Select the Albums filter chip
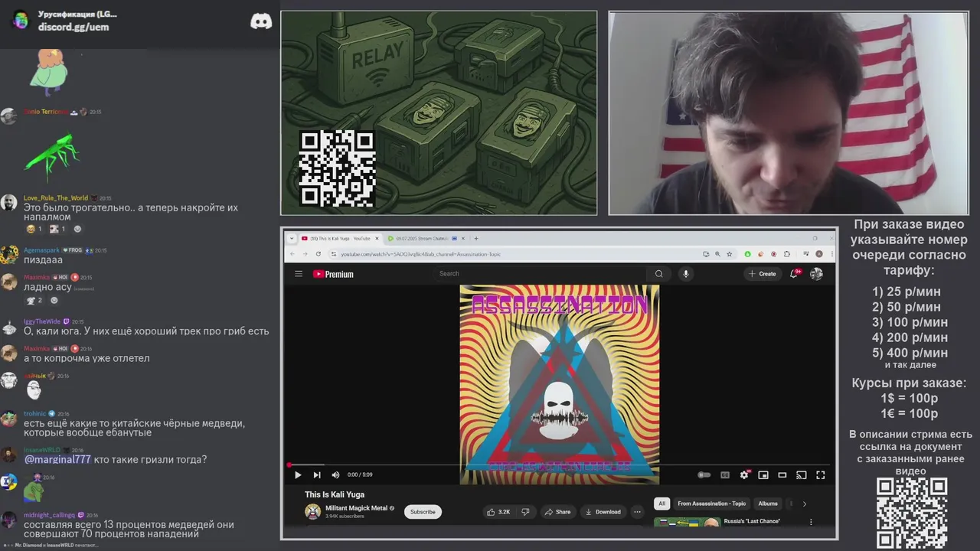This screenshot has width=980, height=551. click(x=768, y=504)
